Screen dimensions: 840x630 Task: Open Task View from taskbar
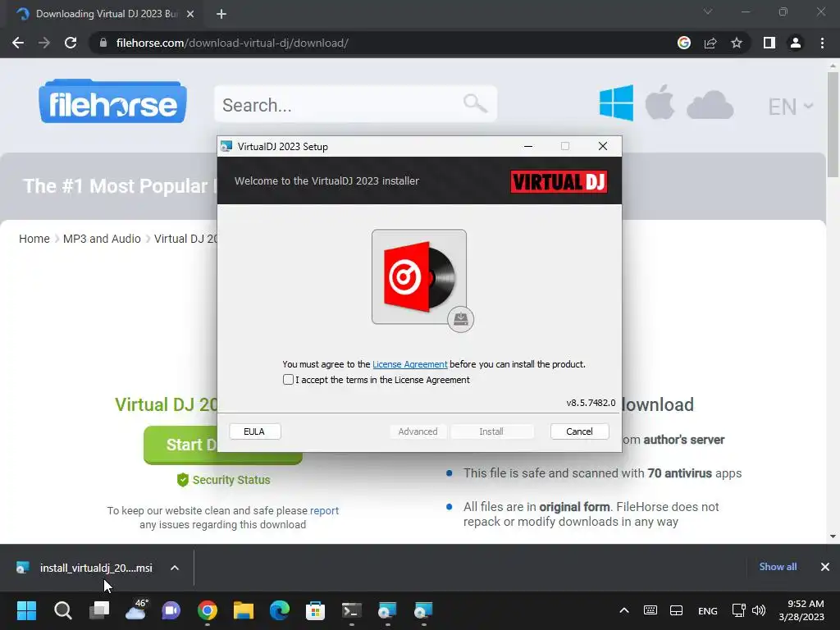99,610
